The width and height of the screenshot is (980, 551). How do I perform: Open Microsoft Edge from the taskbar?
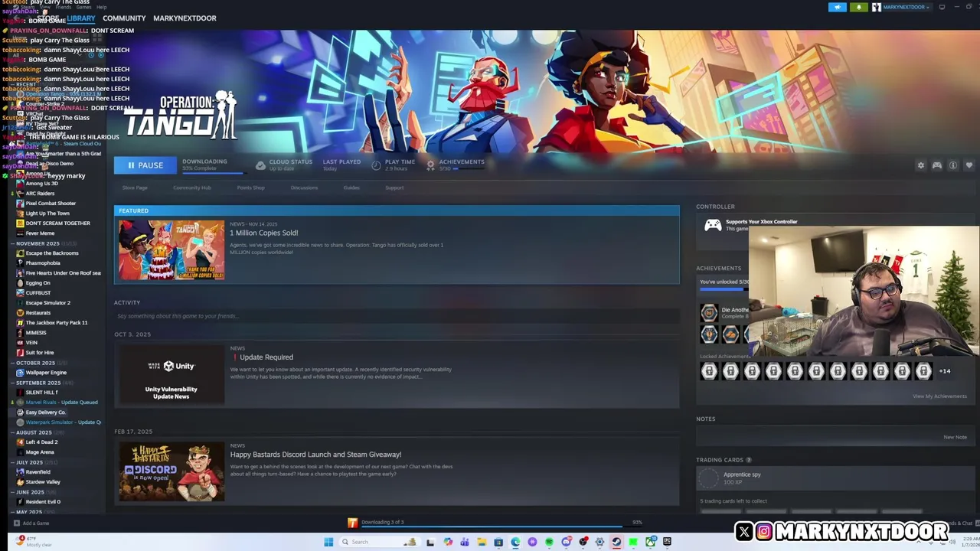[x=515, y=542]
